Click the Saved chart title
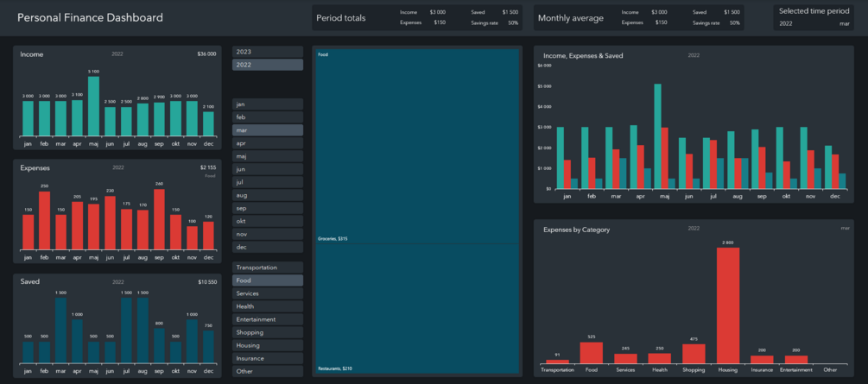This screenshot has height=384, width=868. (30, 281)
